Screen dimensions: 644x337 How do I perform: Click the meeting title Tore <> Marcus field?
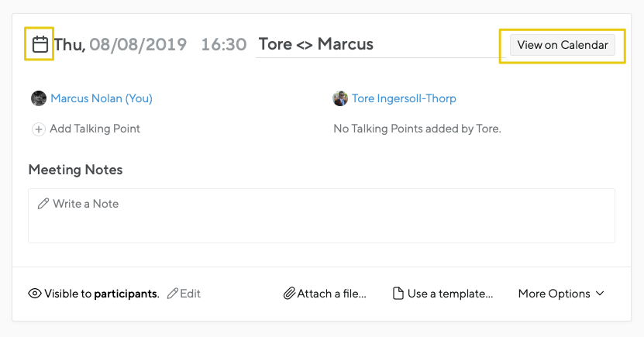coord(378,44)
